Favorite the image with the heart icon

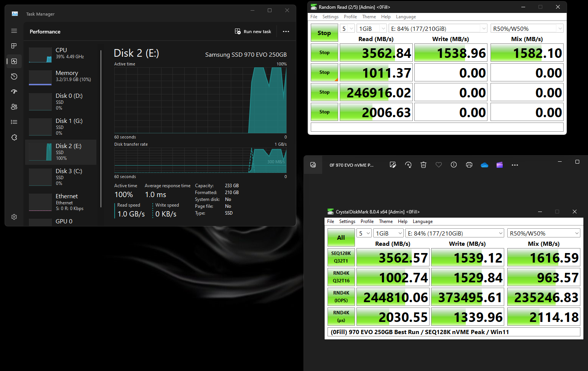[x=439, y=165]
